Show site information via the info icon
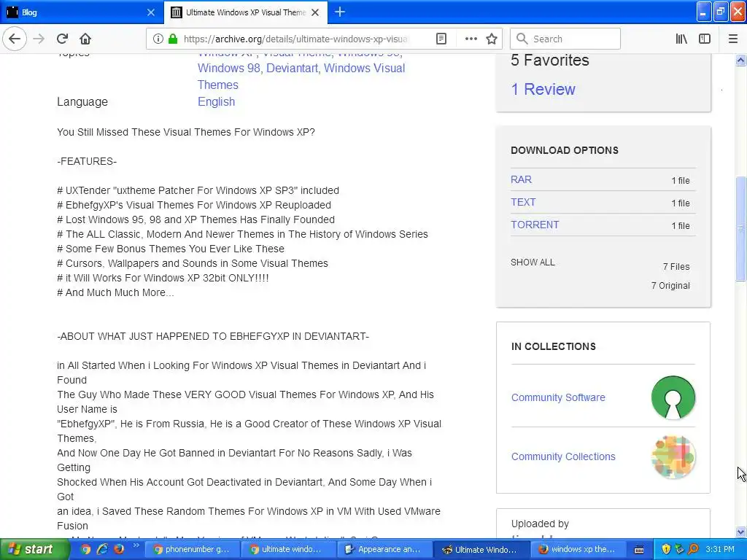 click(158, 39)
